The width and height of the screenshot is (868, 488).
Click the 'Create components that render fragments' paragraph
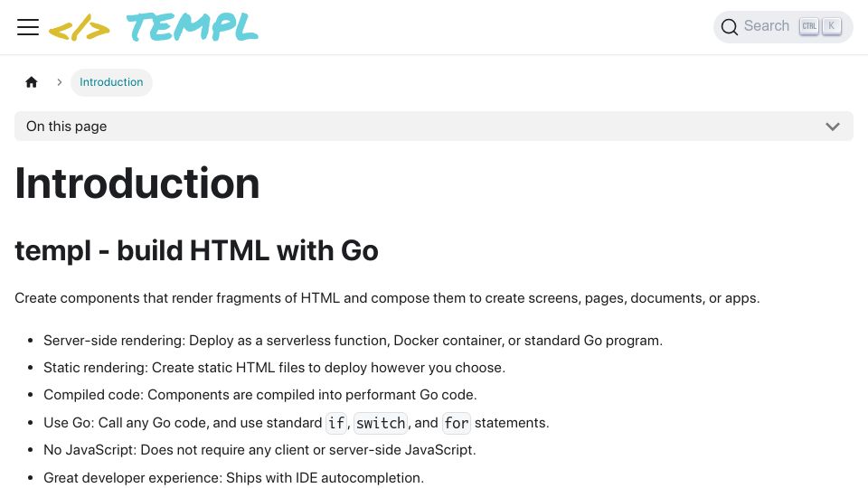click(x=387, y=298)
